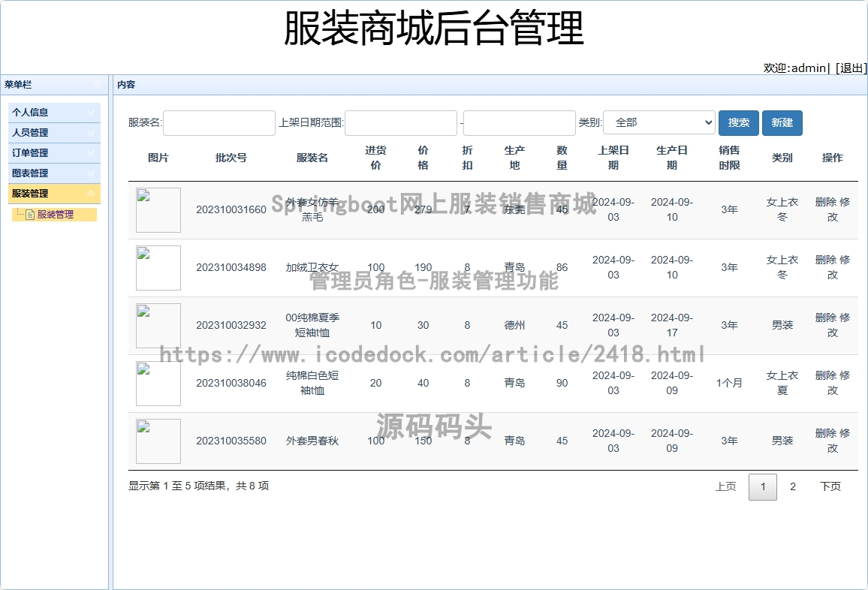Open image thumbnail for batch 202310034898
This screenshot has width=868, height=590.
pyautogui.click(x=158, y=268)
